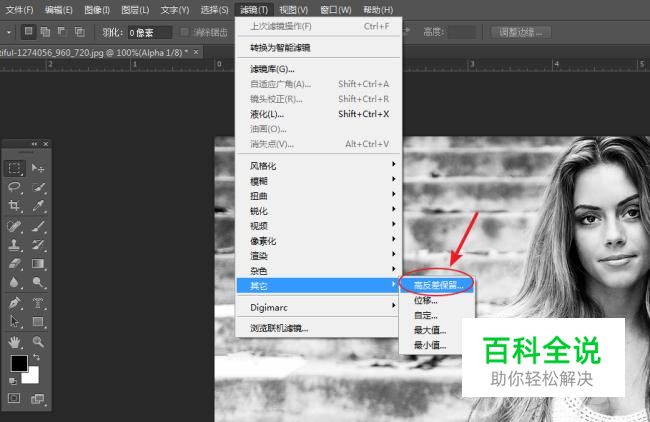Select the Hand tool
The height and width of the screenshot is (422, 650).
pos(15,342)
